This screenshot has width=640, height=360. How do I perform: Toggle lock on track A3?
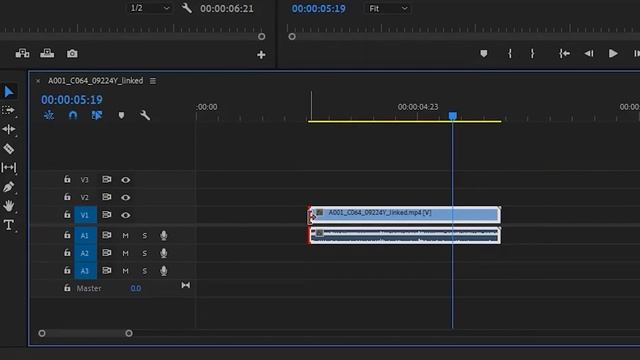(67, 270)
